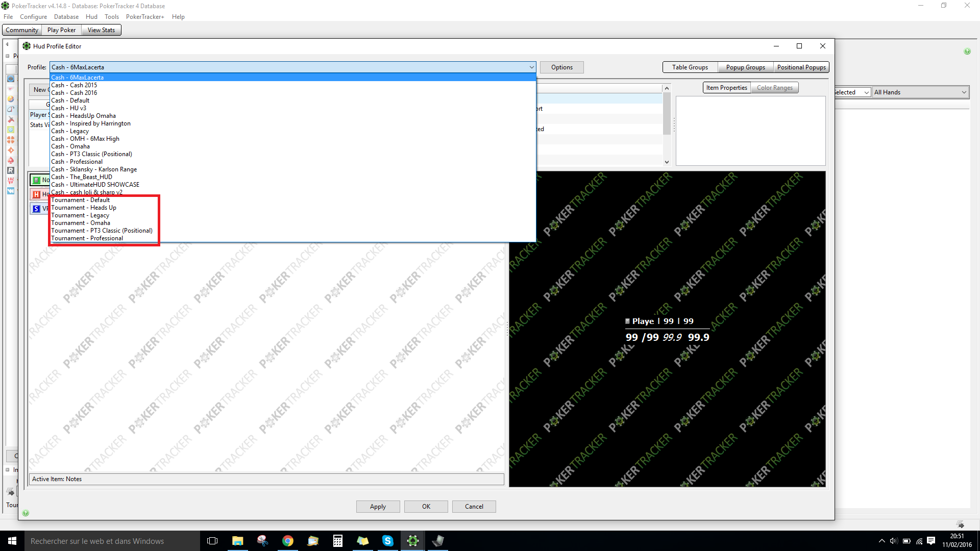The image size is (980, 551).
Task: Click the green Notes HUD item icon
Action: click(36, 180)
